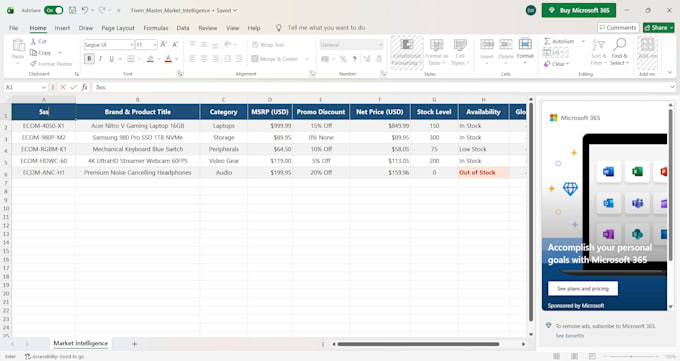This screenshot has width=680, height=361.
Task: Copy the selection using Copy icon
Action: [33, 53]
